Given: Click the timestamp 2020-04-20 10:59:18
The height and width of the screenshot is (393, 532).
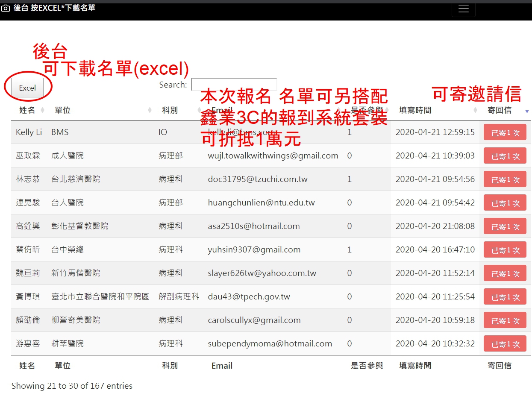Looking at the screenshot, I should click(x=435, y=320).
